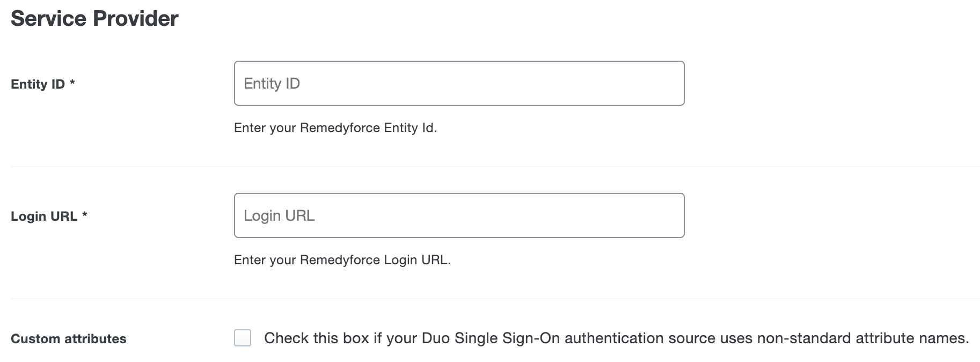The image size is (980, 362).
Task: Click the Login URL placeholder text
Action: click(x=279, y=215)
